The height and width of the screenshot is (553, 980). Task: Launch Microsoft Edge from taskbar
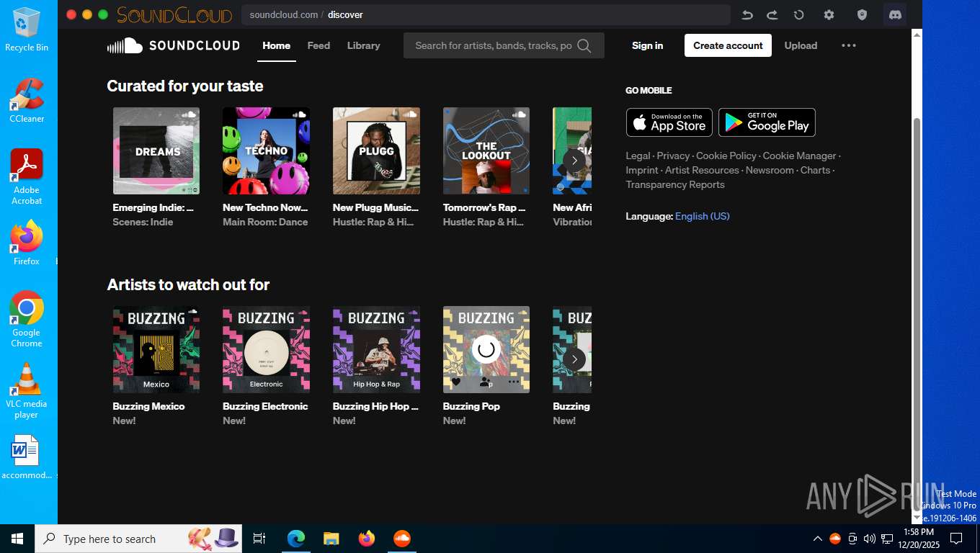click(x=295, y=539)
